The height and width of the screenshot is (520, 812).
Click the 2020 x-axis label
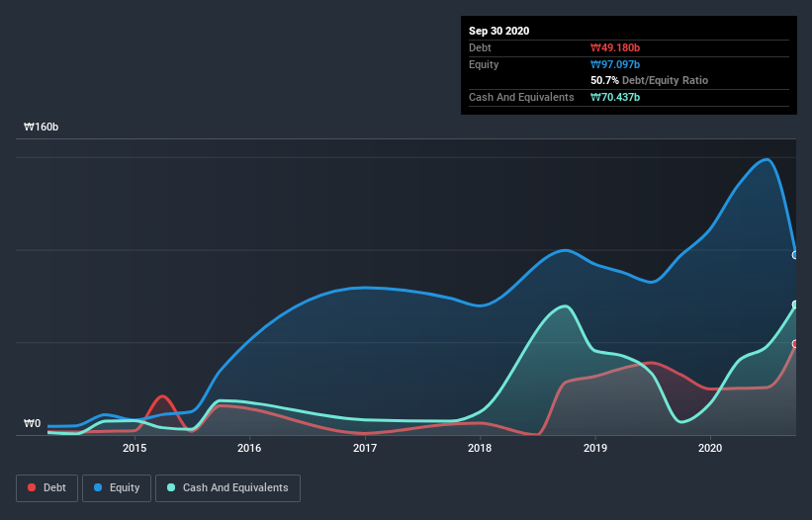[710, 448]
